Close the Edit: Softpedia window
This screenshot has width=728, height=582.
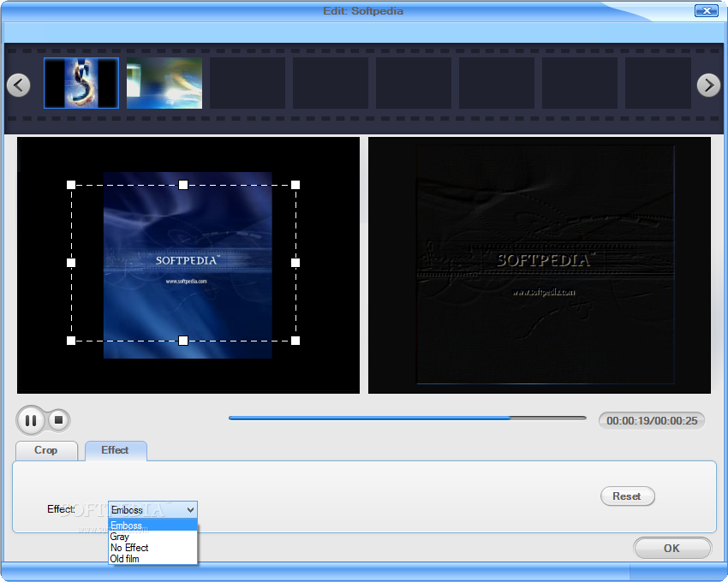pos(707,10)
